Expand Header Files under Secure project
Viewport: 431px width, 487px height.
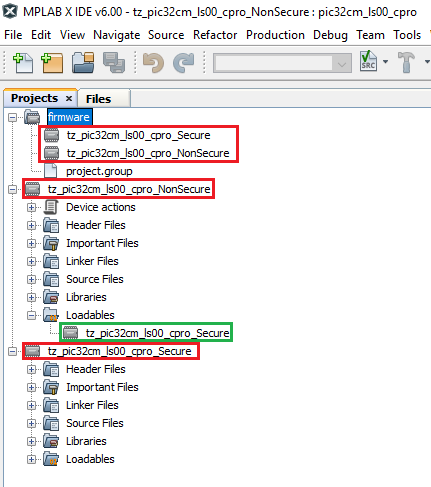31,369
